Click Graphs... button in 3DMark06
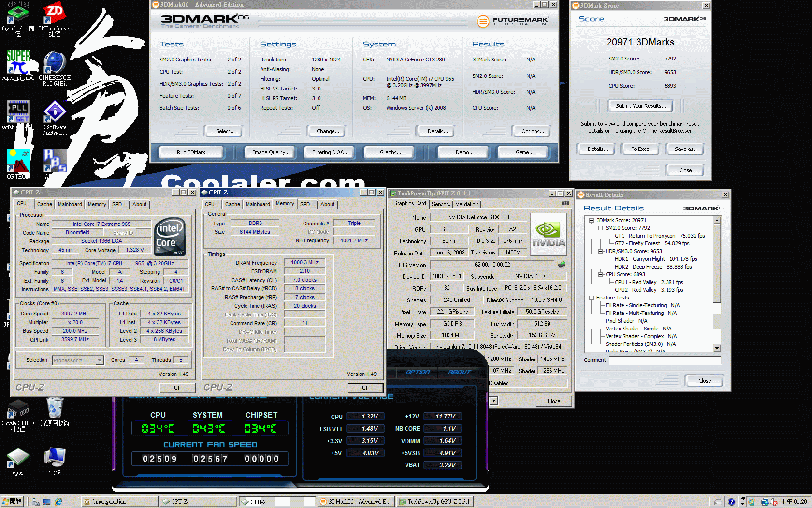 click(x=390, y=152)
